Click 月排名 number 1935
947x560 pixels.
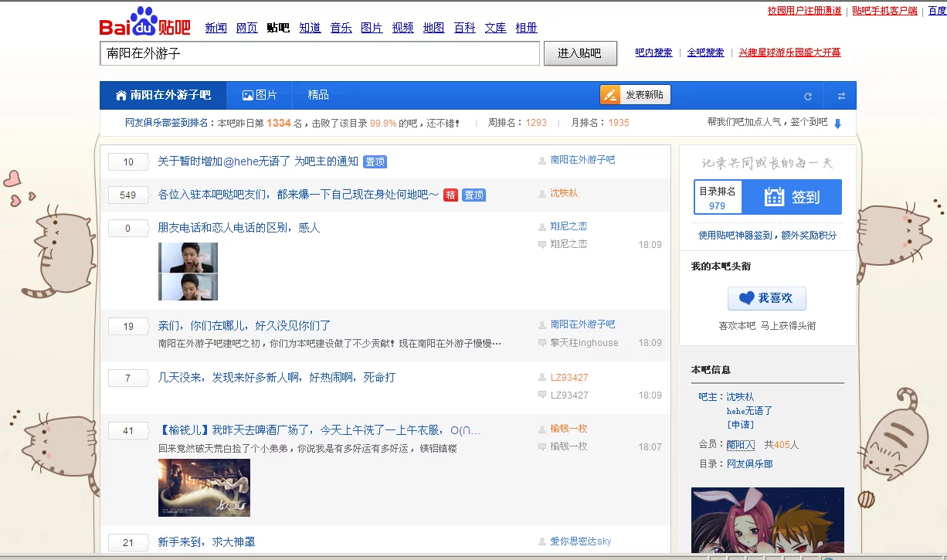[x=619, y=123]
